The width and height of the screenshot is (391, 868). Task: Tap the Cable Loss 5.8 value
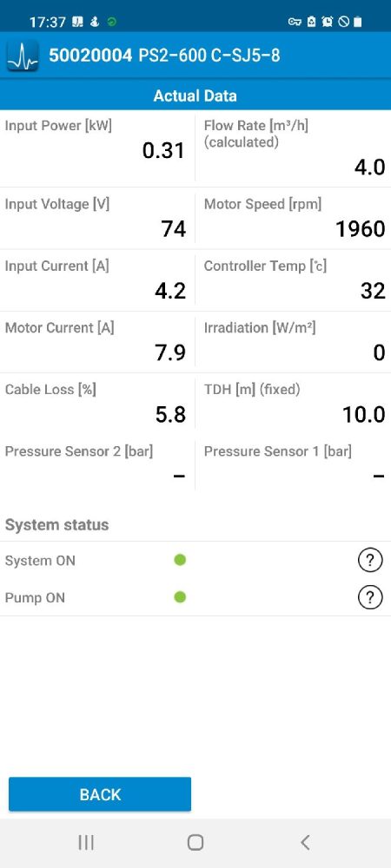(170, 415)
